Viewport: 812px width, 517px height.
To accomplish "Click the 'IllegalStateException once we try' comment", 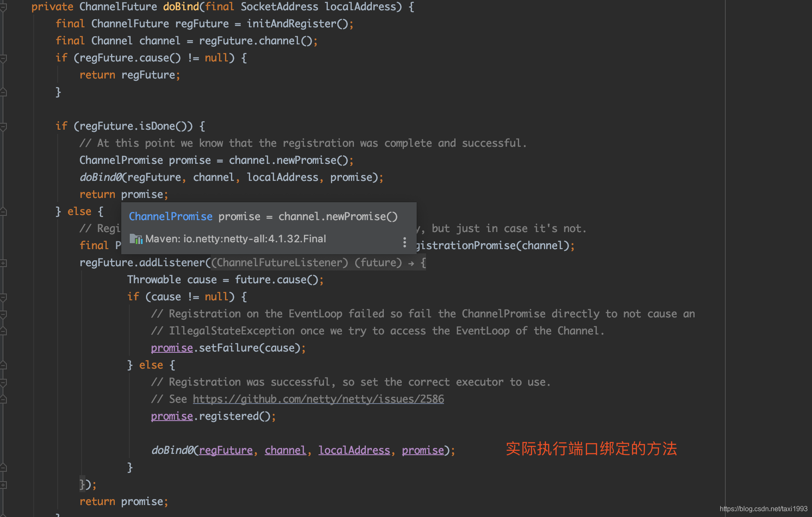I will pyautogui.click(x=378, y=331).
